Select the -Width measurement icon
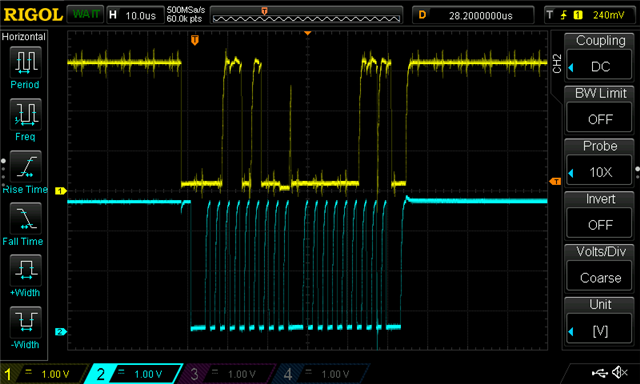The height and width of the screenshot is (384, 640). 25,322
